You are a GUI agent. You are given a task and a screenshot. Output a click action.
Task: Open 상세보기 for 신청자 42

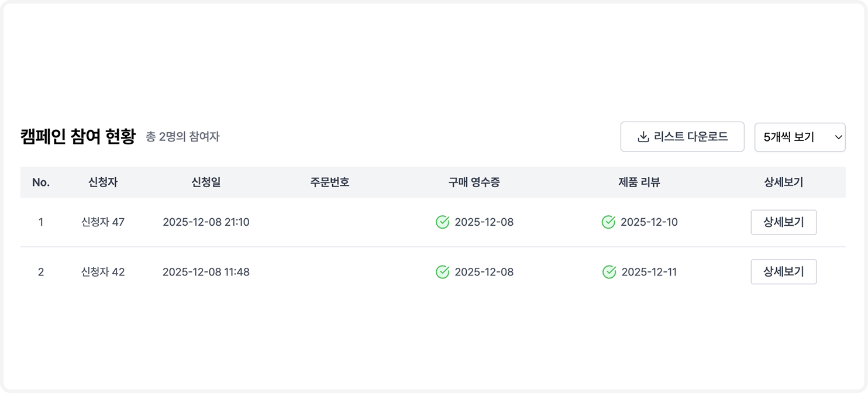(784, 272)
